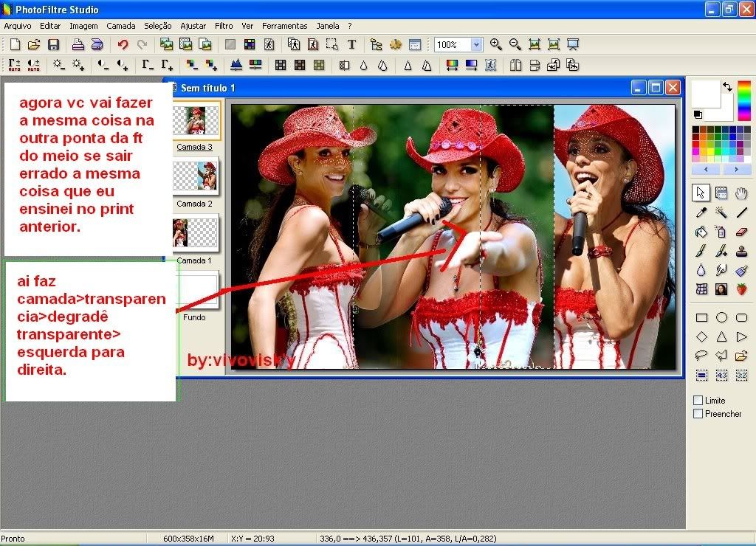Select the Camada 2 layer thumbnail

[x=195, y=176]
